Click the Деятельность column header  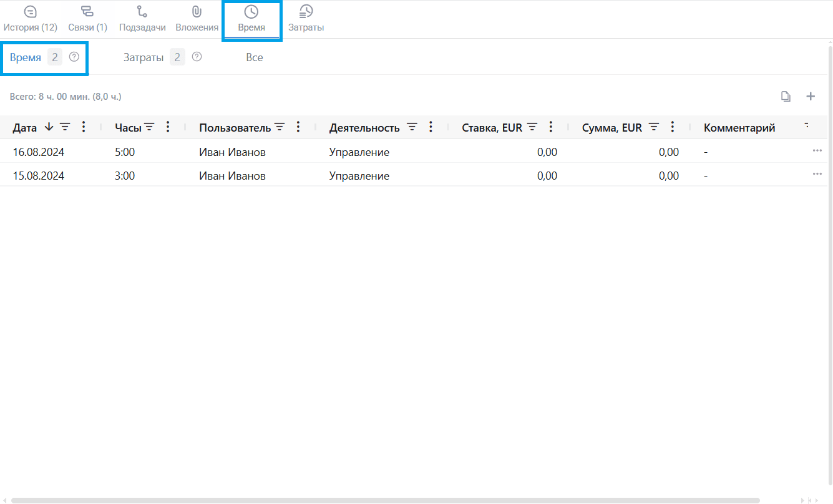point(364,128)
